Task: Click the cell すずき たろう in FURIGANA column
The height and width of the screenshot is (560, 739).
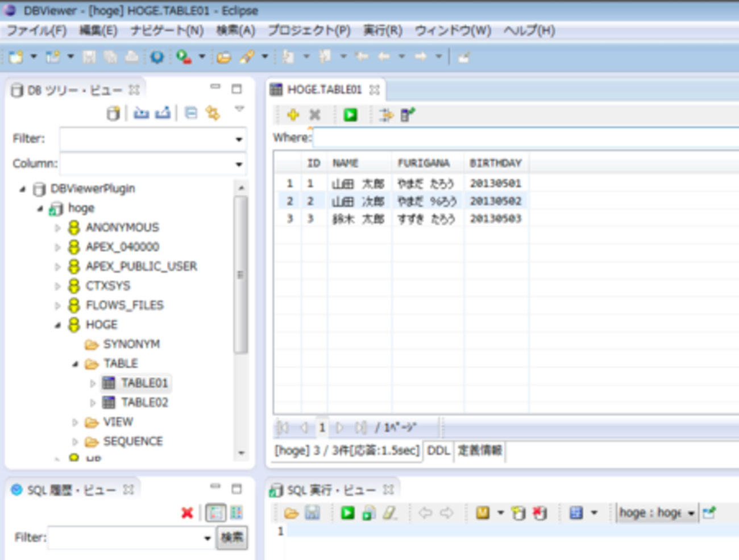Action: click(x=427, y=219)
